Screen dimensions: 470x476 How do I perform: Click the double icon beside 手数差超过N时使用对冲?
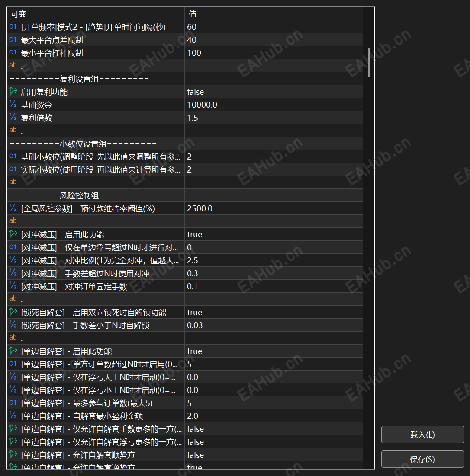13,273
